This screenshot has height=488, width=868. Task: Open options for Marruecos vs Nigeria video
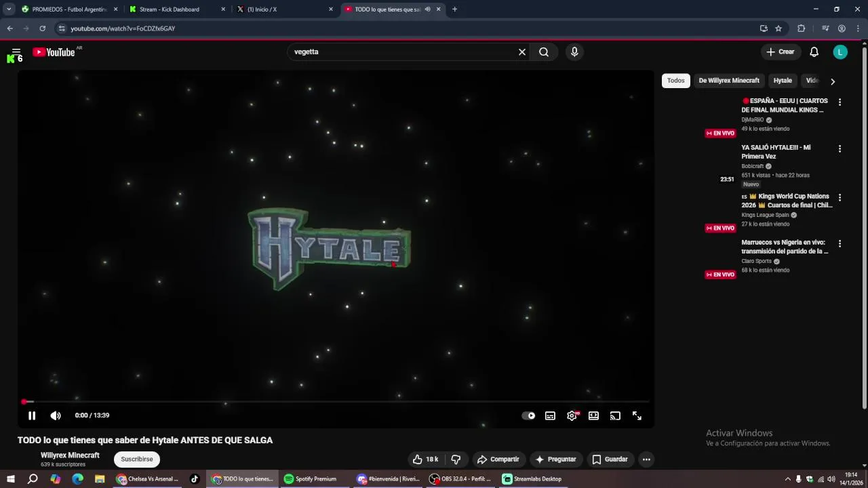pos(840,244)
